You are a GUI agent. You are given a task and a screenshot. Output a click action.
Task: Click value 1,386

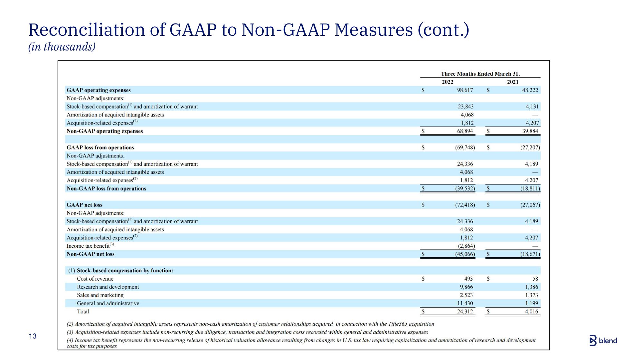pos(532,287)
